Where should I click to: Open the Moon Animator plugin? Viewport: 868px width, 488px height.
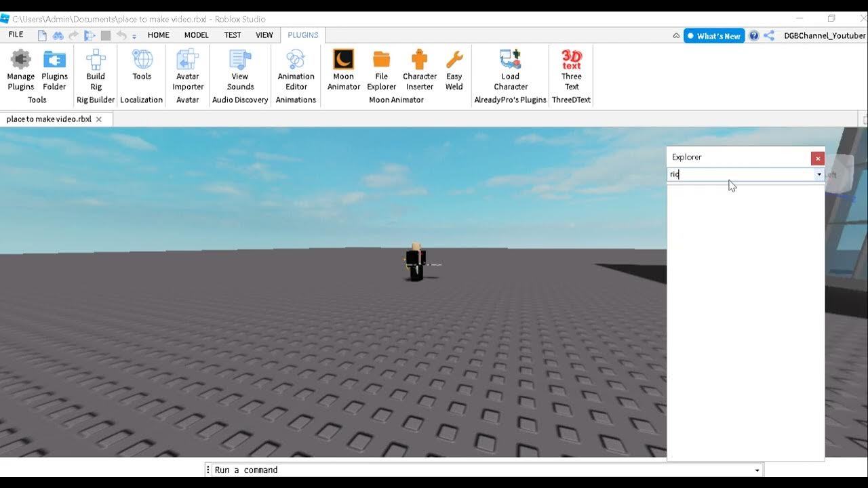(344, 70)
